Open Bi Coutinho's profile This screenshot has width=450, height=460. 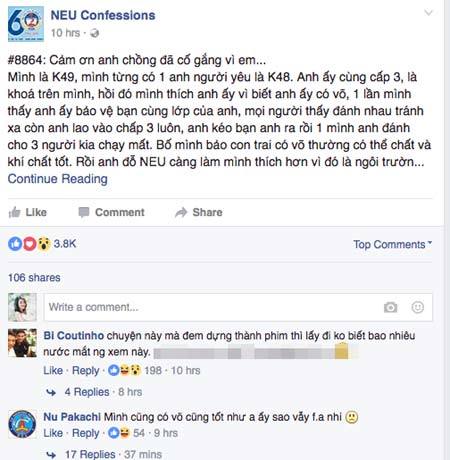click(74, 335)
